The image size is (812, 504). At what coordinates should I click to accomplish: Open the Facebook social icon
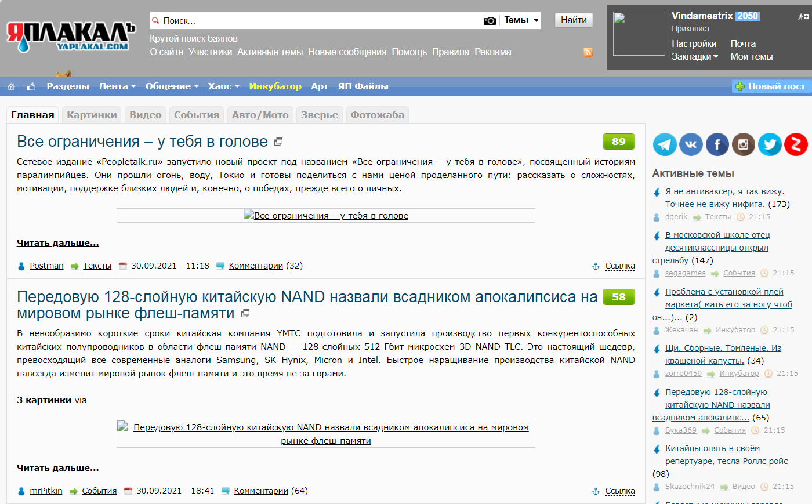pos(717,144)
